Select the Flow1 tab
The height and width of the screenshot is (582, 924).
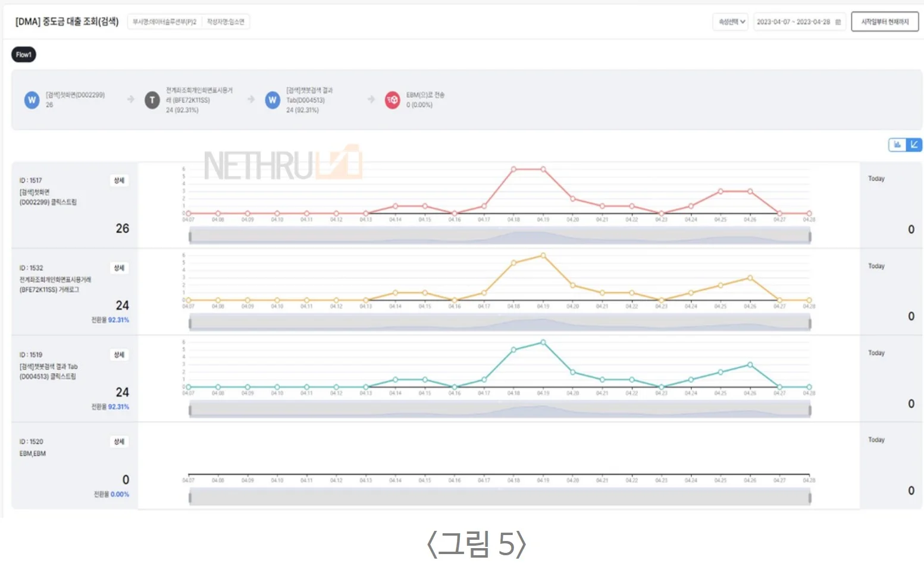[24, 54]
